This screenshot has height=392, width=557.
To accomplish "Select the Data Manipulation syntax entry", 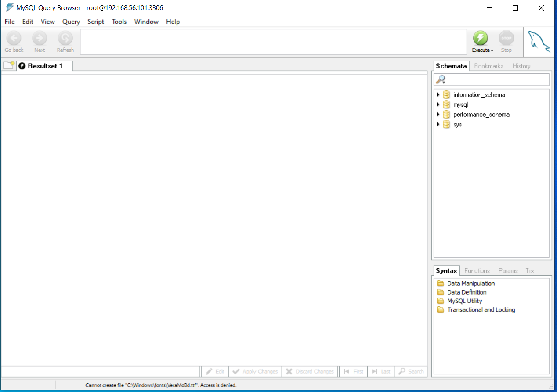I will [x=471, y=284].
